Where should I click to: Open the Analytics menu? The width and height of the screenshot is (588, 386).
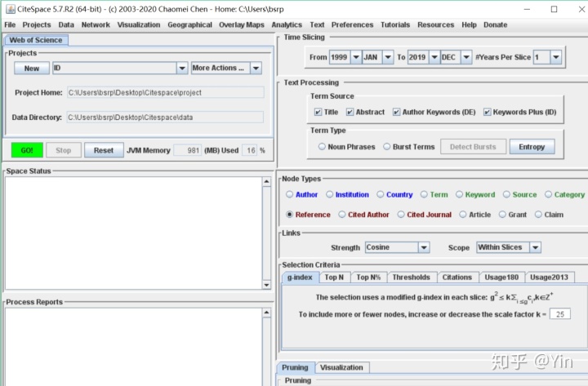pos(287,24)
